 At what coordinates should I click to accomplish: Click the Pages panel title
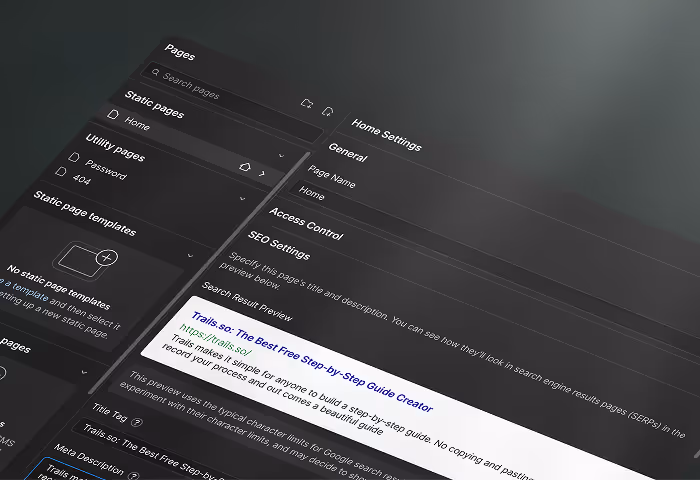pyautogui.click(x=179, y=52)
